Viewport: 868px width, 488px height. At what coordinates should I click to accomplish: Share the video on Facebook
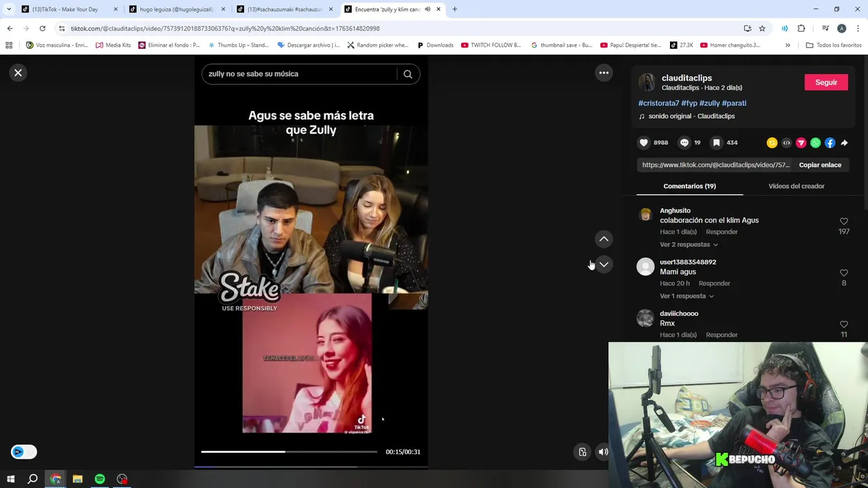pyautogui.click(x=830, y=143)
